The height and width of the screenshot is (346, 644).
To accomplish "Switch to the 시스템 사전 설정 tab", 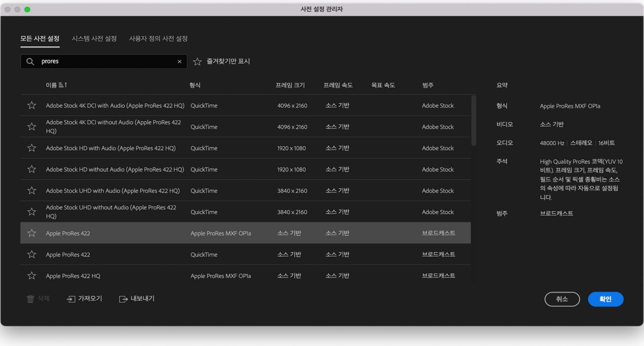I will 94,39.
